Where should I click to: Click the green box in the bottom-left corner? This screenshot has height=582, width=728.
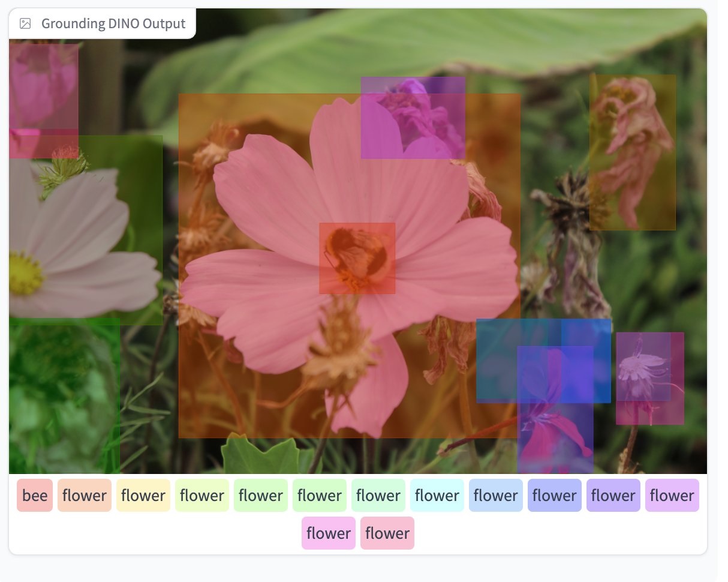coord(64,396)
